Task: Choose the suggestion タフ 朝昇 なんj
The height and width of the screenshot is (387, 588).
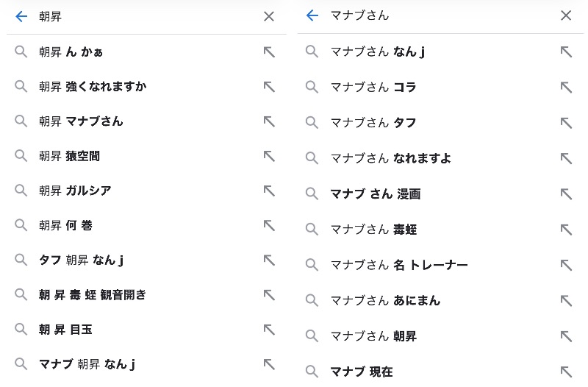Action: tap(81, 260)
